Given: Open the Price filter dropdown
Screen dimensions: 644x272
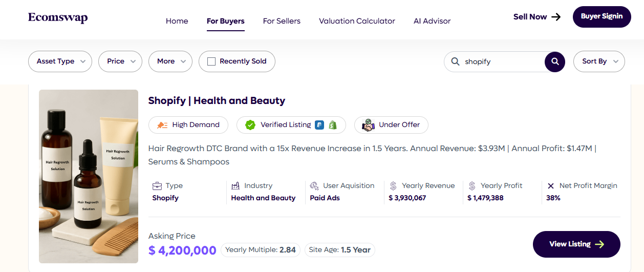Looking at the screenshot, I should [x=120, y=61].
